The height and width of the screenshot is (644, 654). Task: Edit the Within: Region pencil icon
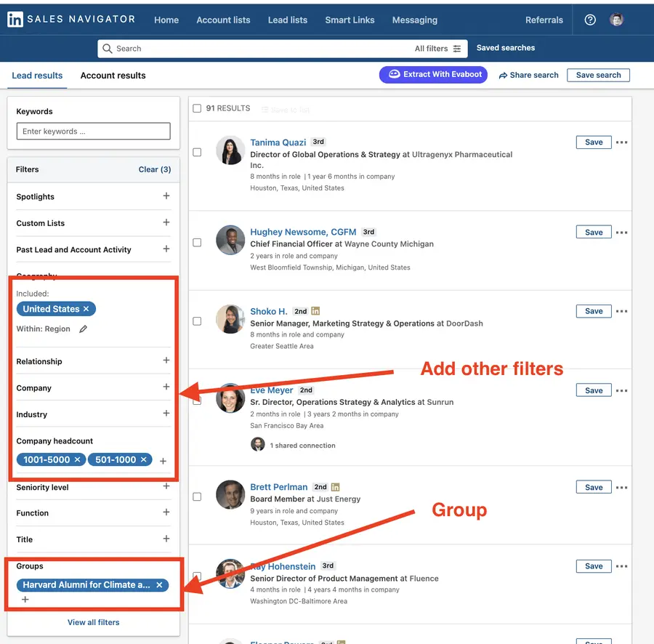(83, 329)
